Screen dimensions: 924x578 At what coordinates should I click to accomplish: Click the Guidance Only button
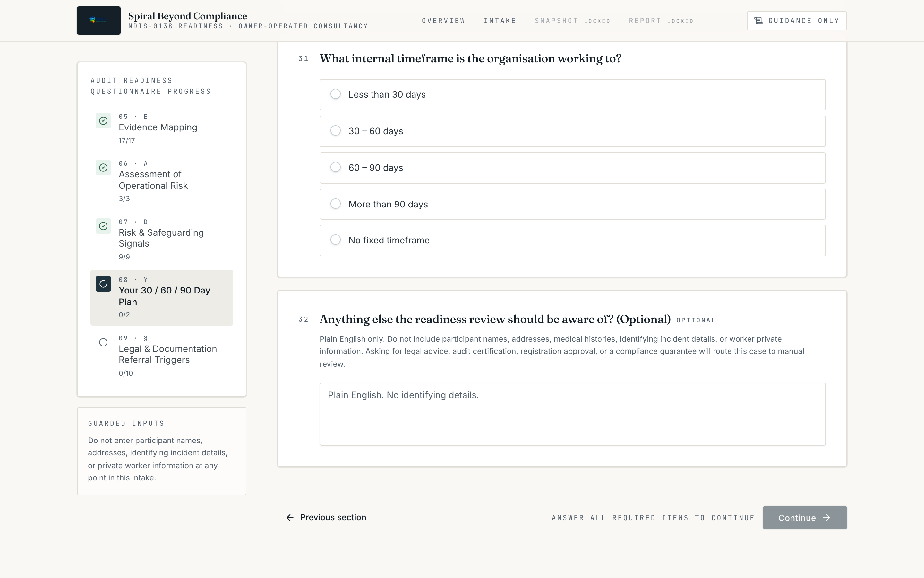(x=797, y=21)
